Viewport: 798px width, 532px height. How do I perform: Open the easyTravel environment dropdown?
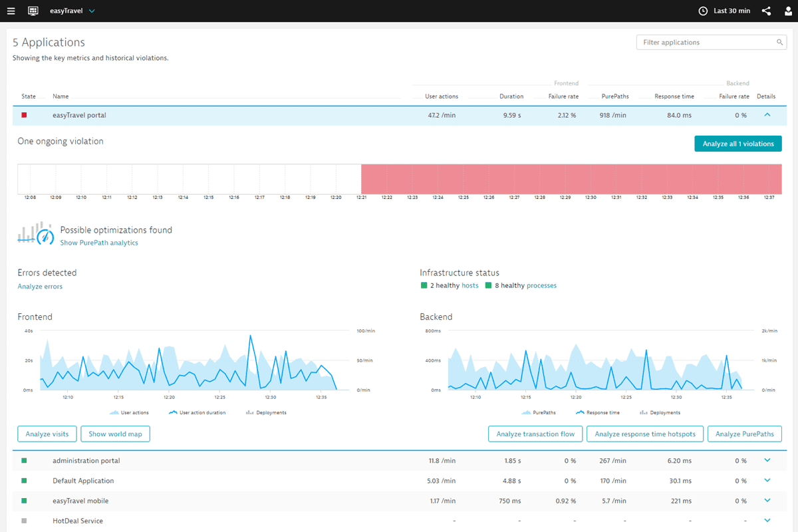tap(72, 11)
